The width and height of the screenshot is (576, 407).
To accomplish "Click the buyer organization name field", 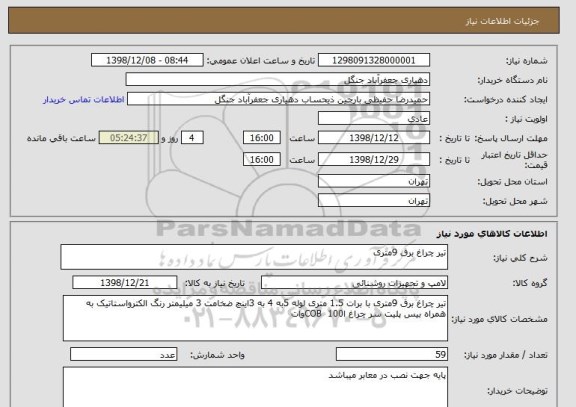I will click(278, 79).
